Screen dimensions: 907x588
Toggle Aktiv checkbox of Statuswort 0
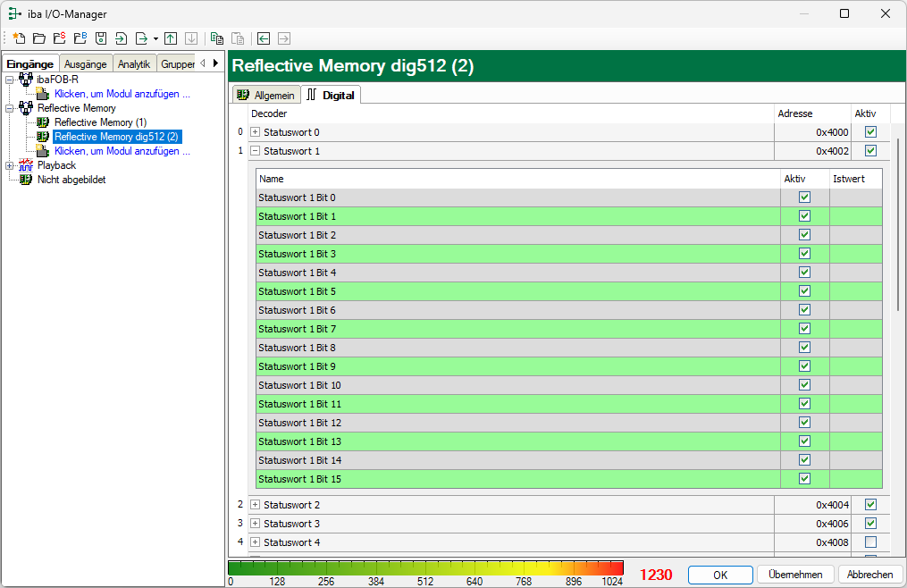click(x=870, y=132)
